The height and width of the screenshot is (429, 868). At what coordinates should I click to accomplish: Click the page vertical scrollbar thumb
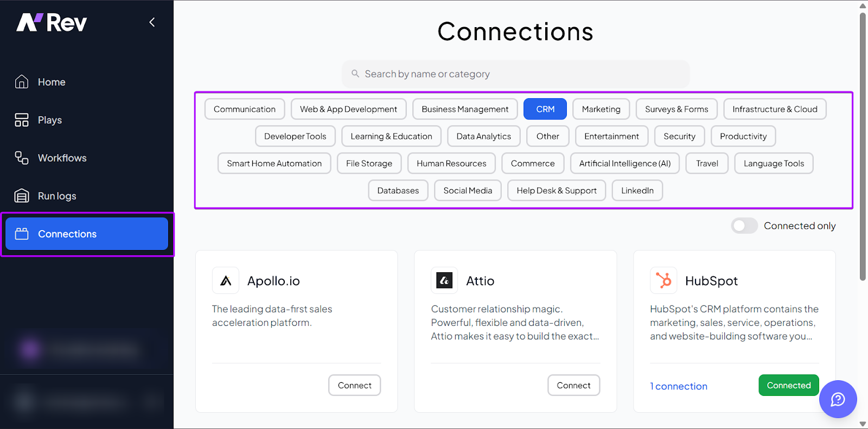[x=863, y=146]
